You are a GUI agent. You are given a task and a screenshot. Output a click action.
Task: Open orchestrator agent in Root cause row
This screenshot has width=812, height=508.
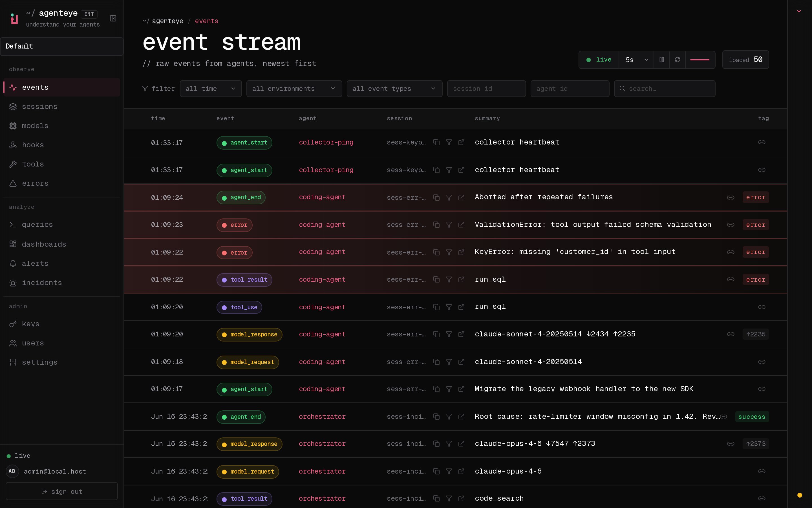tap(322, 417)
